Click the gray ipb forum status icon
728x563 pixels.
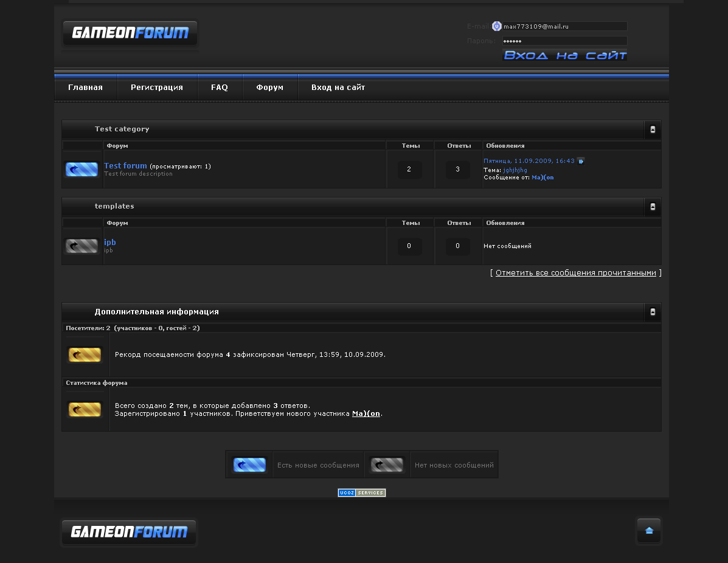click(81, 246)
